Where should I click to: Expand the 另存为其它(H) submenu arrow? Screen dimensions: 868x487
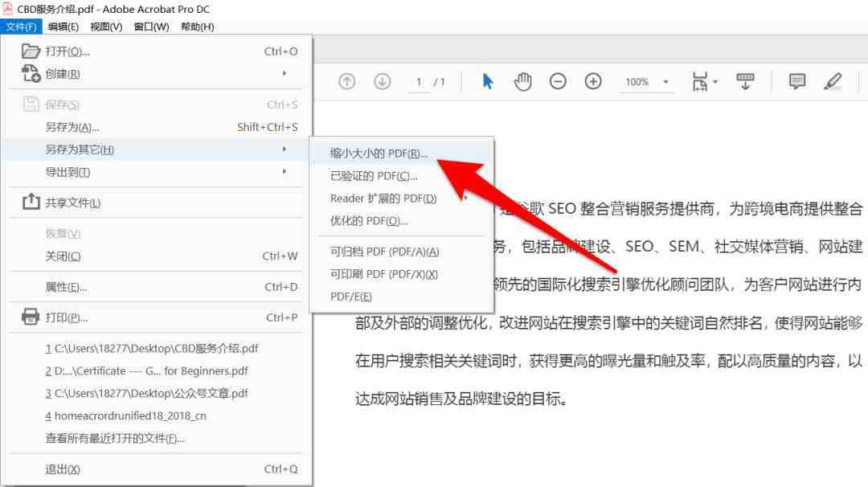click(x=285, y=149)
